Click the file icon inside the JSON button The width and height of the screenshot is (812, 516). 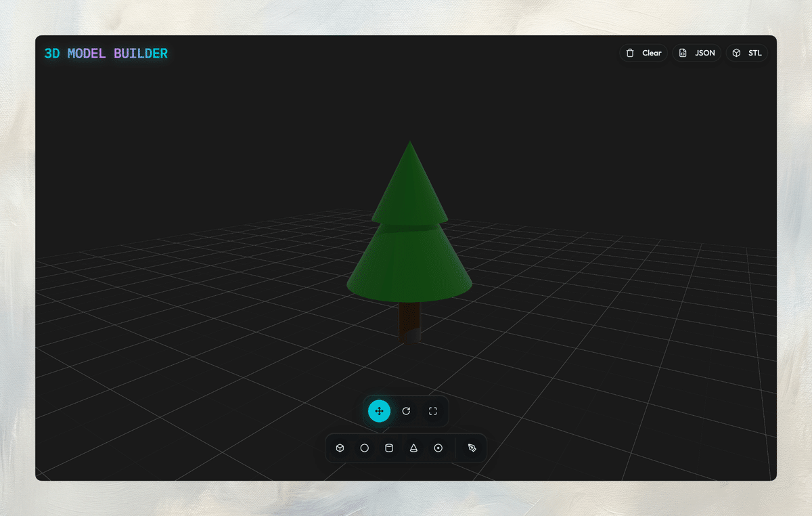[683, 52]
